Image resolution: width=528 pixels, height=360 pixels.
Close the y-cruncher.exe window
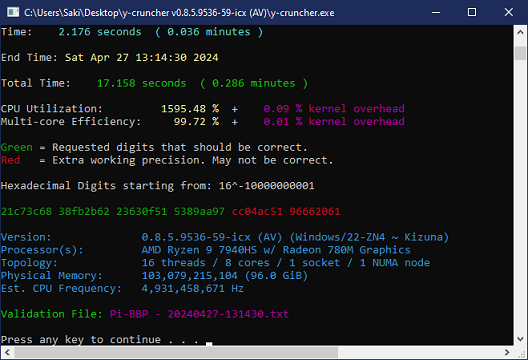click(508, 12)
